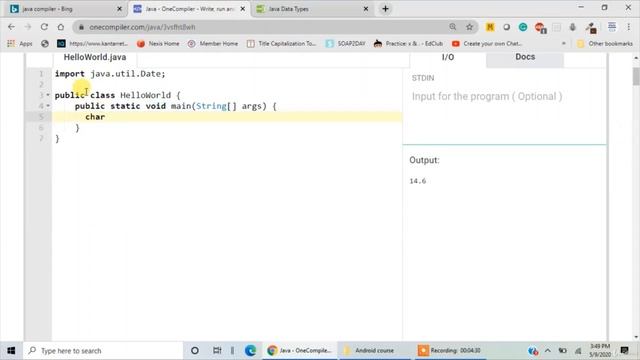
Task: Open the Practice EdClub bookmark
Action: click(x=408, y=44)
